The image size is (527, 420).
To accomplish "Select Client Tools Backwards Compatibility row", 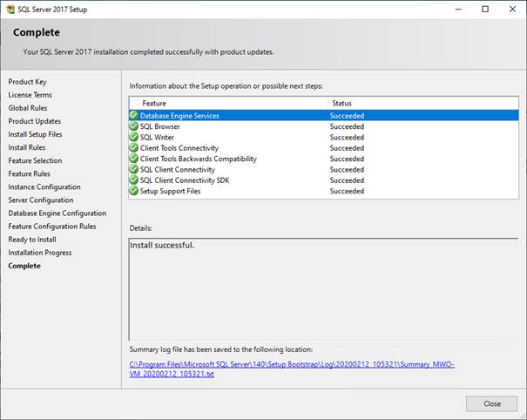I will [324, 159].
